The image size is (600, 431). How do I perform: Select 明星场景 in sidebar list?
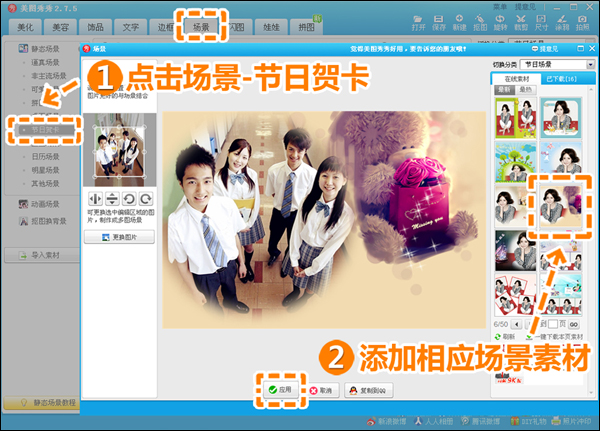click(x=45, y=170)
